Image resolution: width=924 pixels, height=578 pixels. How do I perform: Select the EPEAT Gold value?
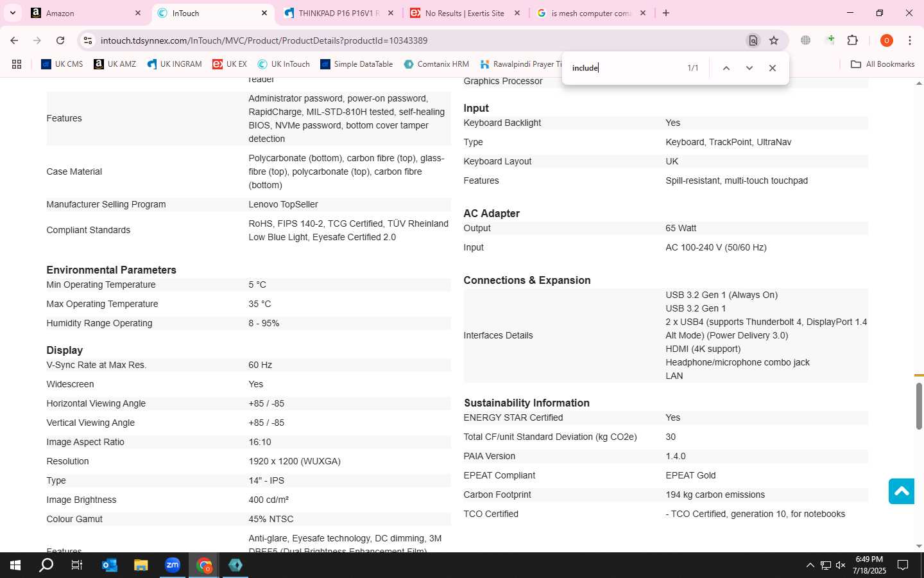click(x=690, y=475)
